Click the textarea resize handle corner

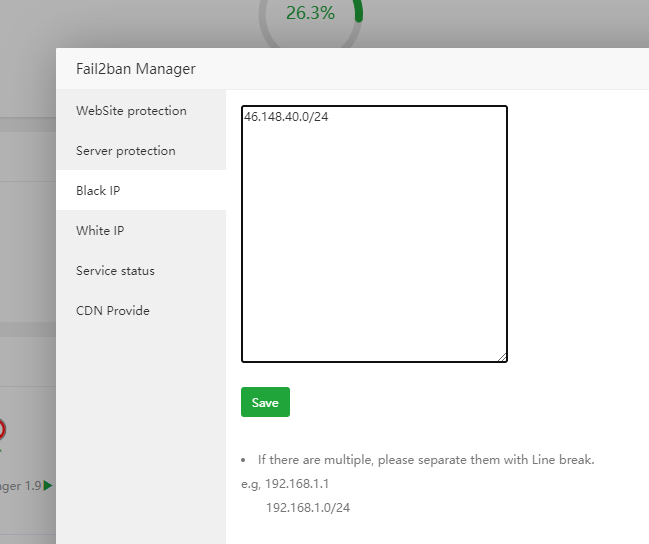point(502,357)
